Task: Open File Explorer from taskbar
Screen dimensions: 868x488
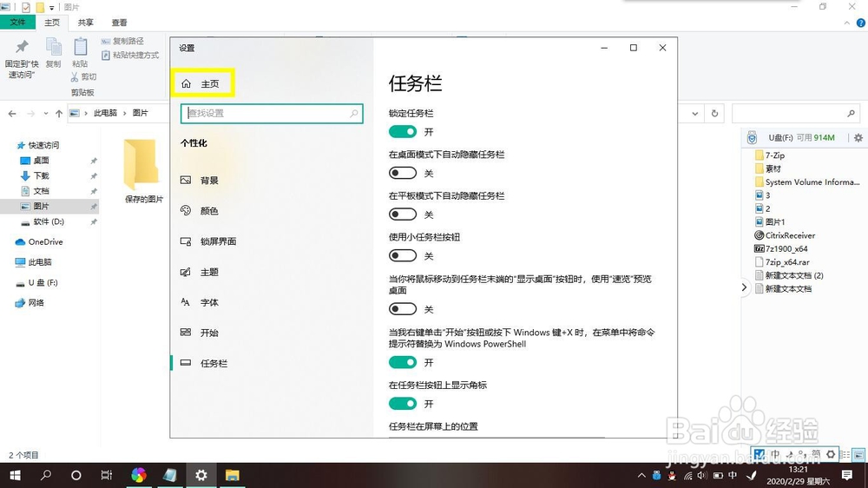Action: [x=232, y=475]
